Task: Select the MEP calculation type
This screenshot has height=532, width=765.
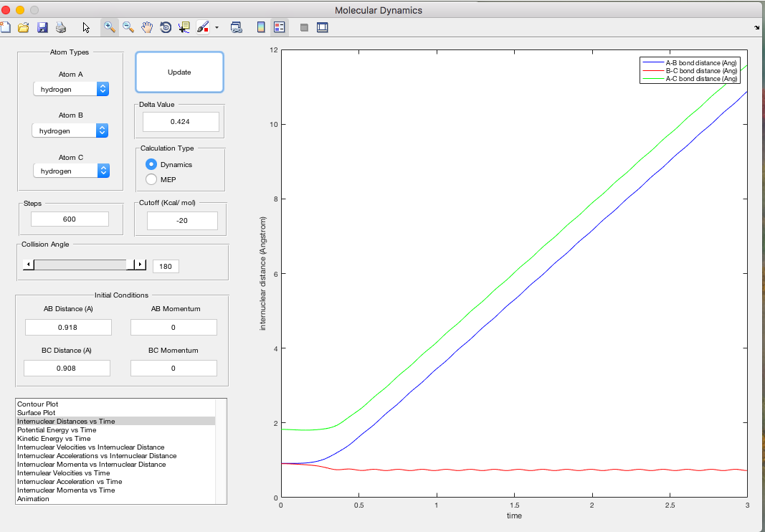Action: (151, 179)
